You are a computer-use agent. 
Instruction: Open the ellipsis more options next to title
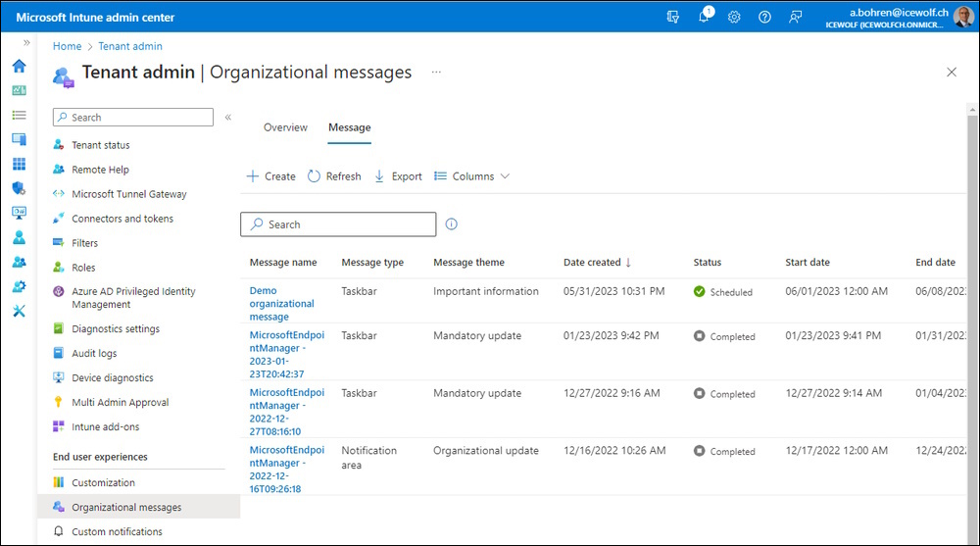(x=436, y=72)
